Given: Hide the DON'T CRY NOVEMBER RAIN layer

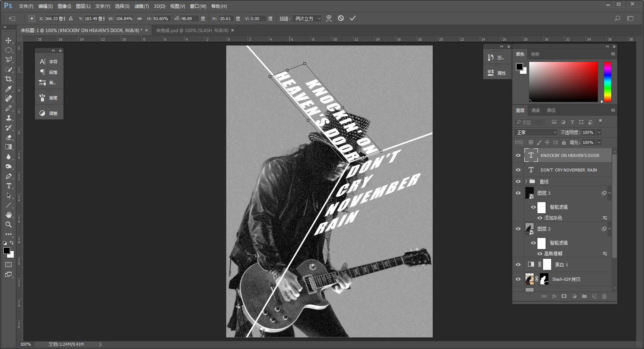Looking at the screenshot, I should pyautogui.click(x=518, y=170).
